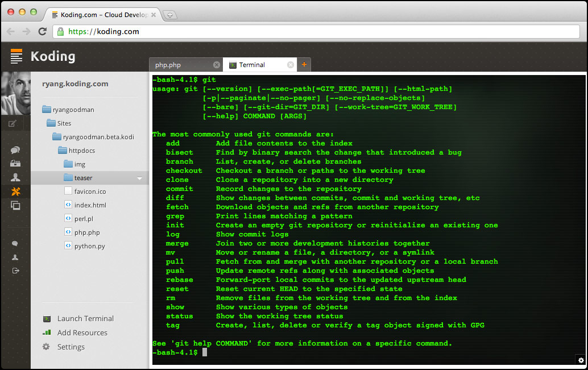Click the Add Resources bars icon
This screenshot has height=370, width=588.
tap(47, 332)
